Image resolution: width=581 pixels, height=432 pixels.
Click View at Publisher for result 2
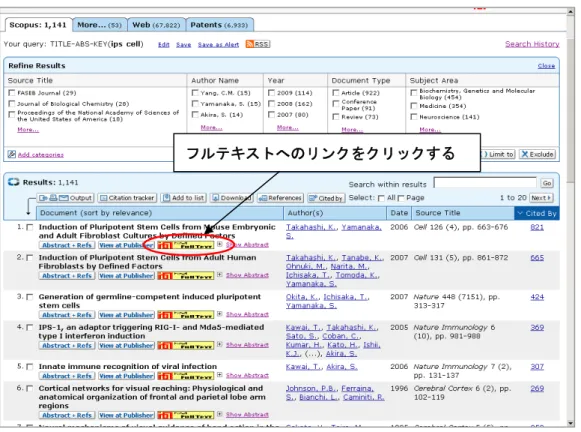(126, 276)
